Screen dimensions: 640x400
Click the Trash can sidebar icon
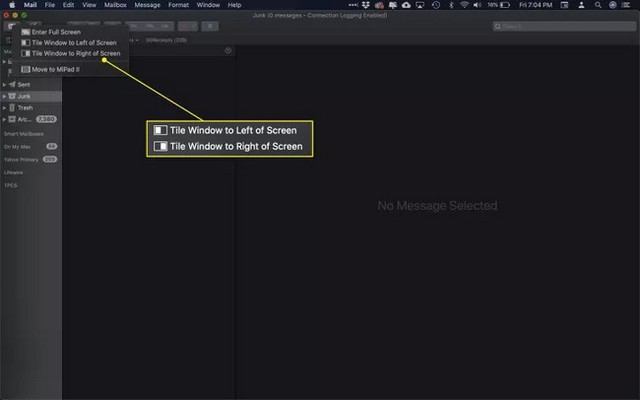(x=12, y=108)
